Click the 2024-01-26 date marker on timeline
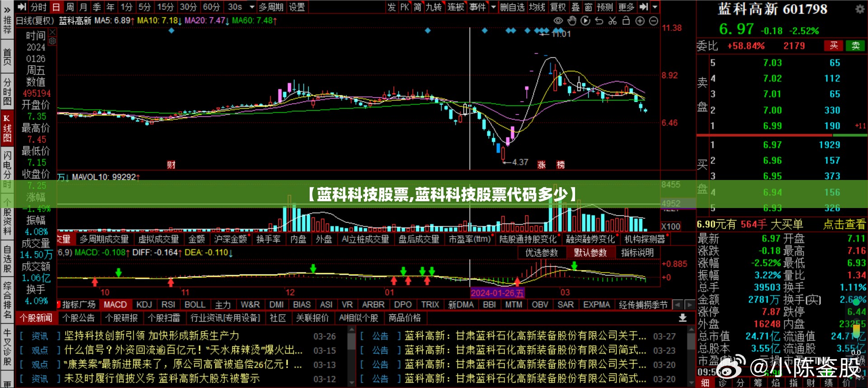The image size is (868, 388). pyautogui.click(x=497, y=293)
